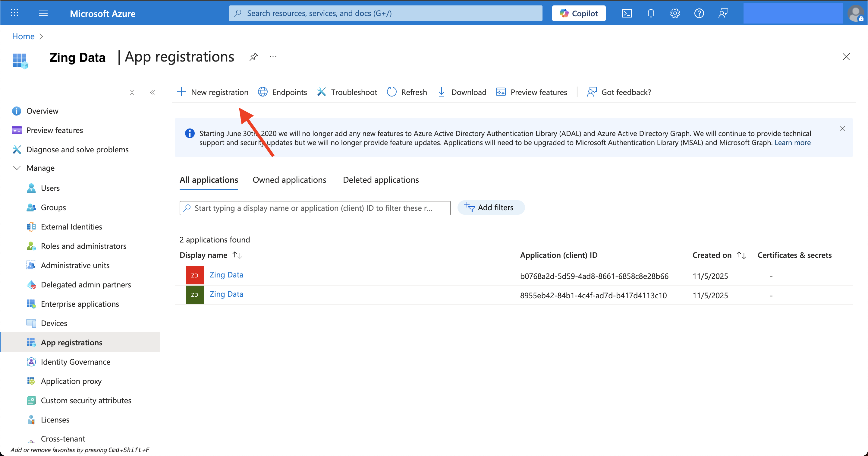The width and height of the screenshot is (868, 456).
Task: Click the help question mark icon
Action: pos(699,14)
